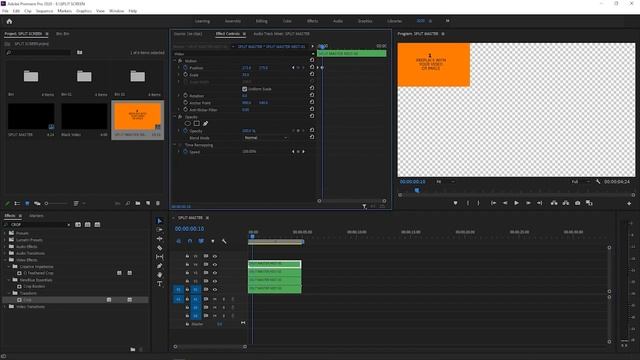Toggle Linked Selection in timeline

click(201, 241)
